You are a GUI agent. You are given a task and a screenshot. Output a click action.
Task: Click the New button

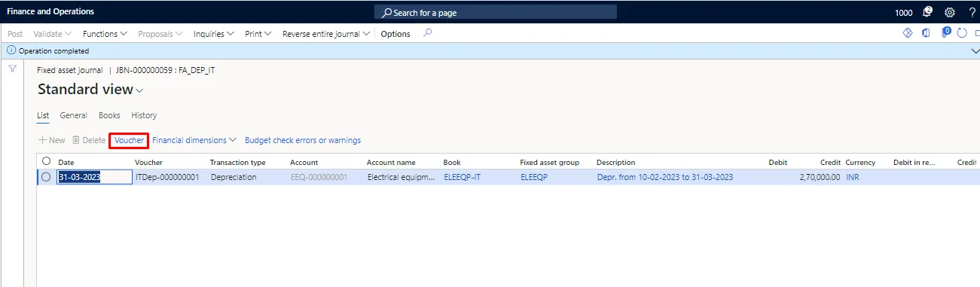click(x=52, y=140)
